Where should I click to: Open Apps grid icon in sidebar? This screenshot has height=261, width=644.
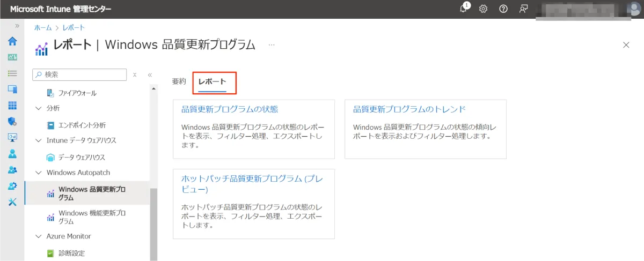(x=12, y=106)
